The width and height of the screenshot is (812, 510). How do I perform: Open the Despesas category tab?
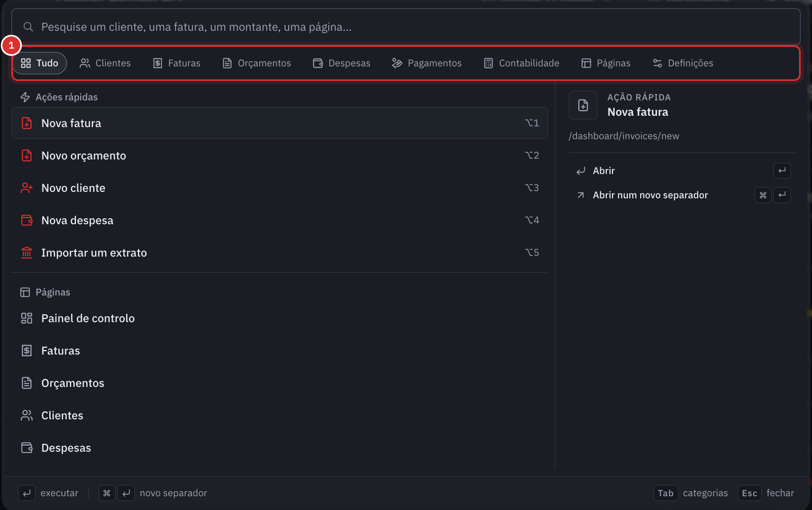click(x=342, y=63)
